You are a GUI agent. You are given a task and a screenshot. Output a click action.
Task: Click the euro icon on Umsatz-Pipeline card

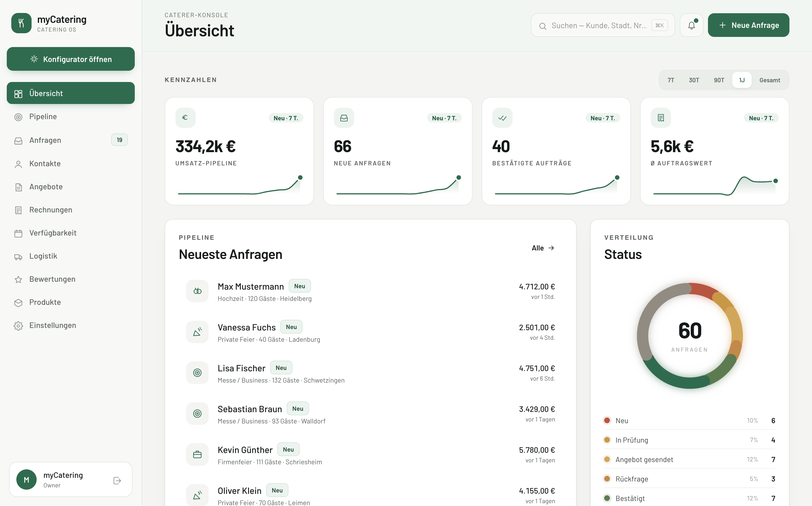tap(185, 118)
